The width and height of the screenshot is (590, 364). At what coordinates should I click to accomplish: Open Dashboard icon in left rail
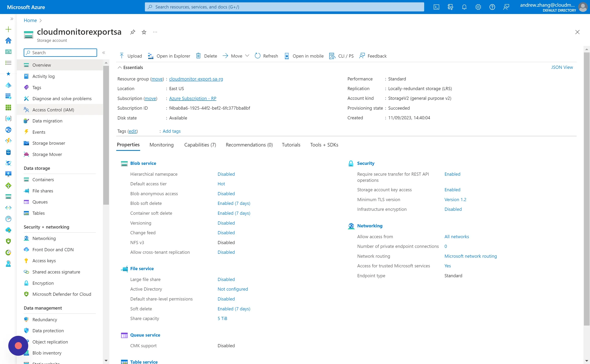click(8, 51)
